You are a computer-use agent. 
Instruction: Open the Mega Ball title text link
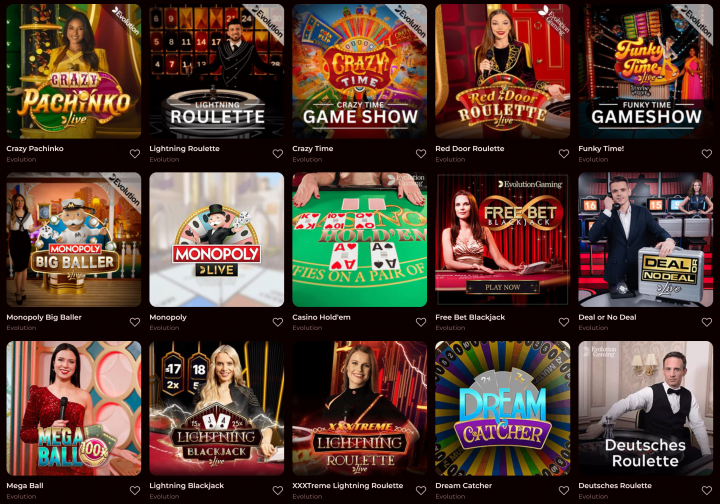tap(25, 485)
